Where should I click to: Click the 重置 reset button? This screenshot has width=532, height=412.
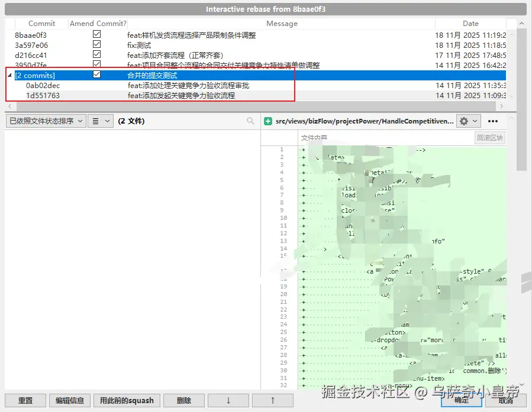click(x=25, y=400)
